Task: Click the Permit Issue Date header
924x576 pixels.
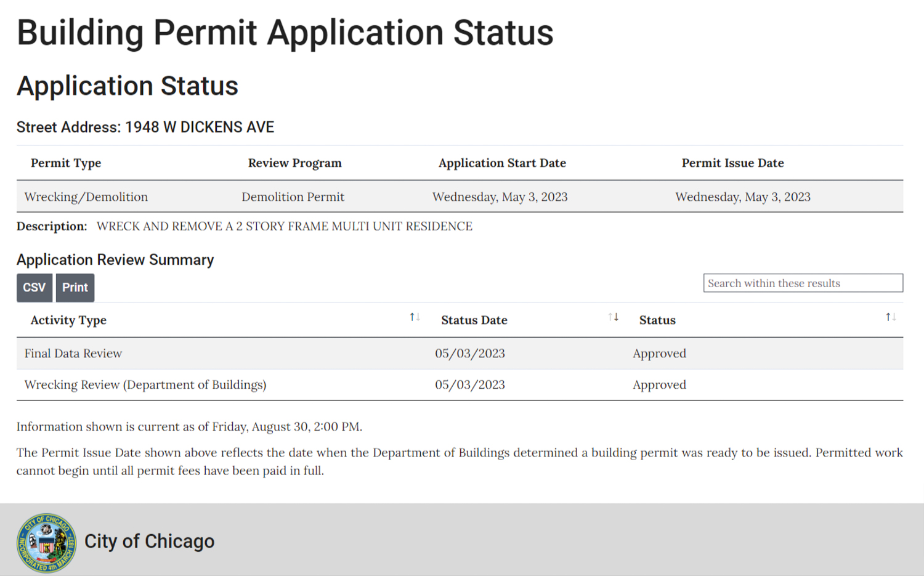Action: 732,163
